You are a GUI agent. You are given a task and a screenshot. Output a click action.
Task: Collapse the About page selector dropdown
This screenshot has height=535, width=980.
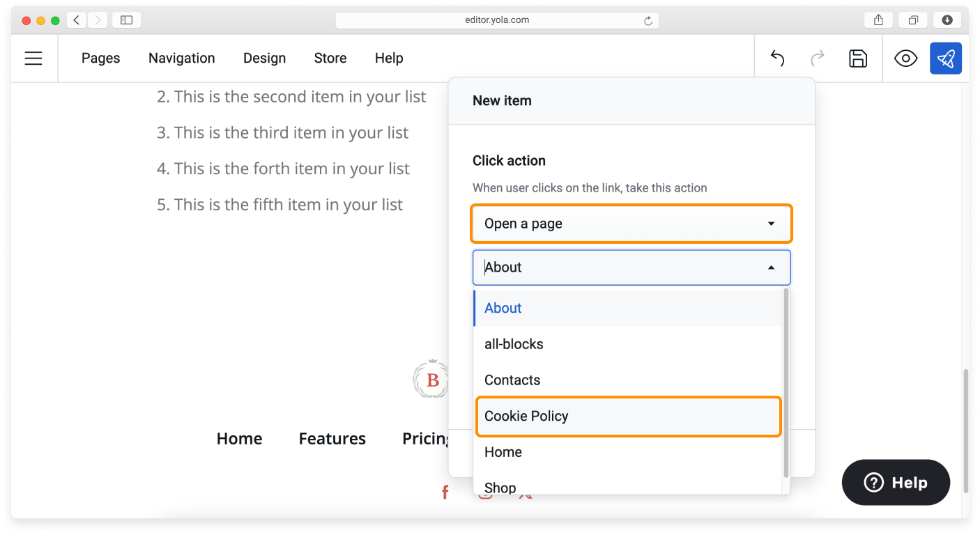click(x=771, y=267)
